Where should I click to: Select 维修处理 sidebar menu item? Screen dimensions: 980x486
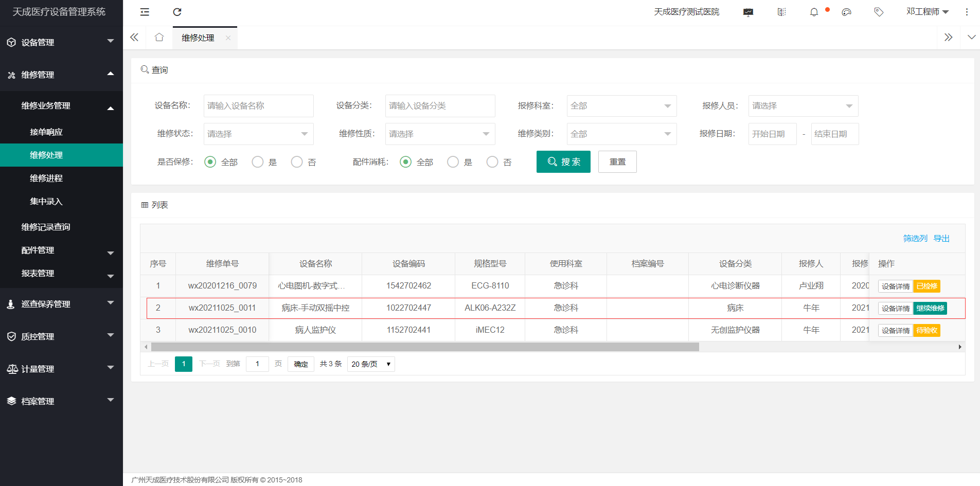[x=62, y=155]
